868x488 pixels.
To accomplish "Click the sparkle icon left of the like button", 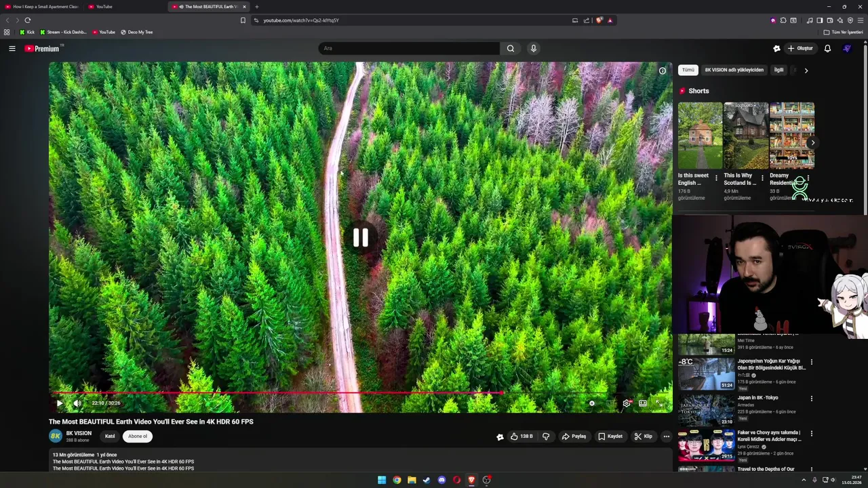I will (500, 437).
